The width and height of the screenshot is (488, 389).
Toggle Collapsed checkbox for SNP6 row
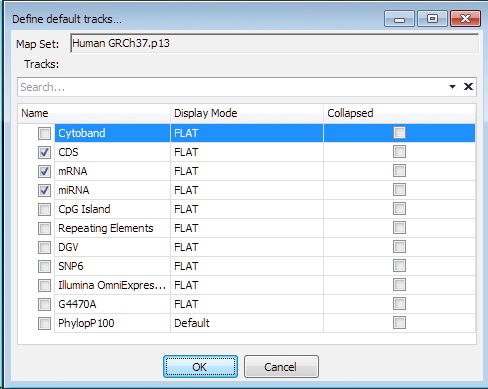tap(399, 266)
